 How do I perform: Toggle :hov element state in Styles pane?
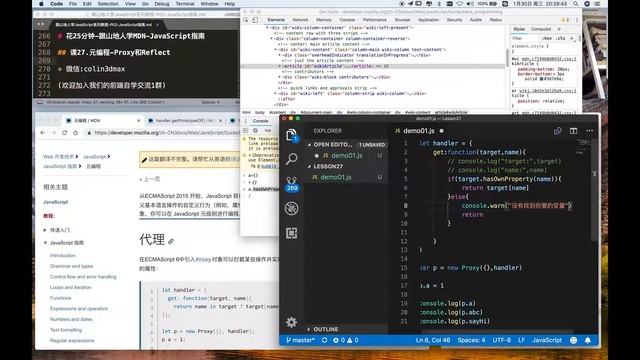[547, 38]
